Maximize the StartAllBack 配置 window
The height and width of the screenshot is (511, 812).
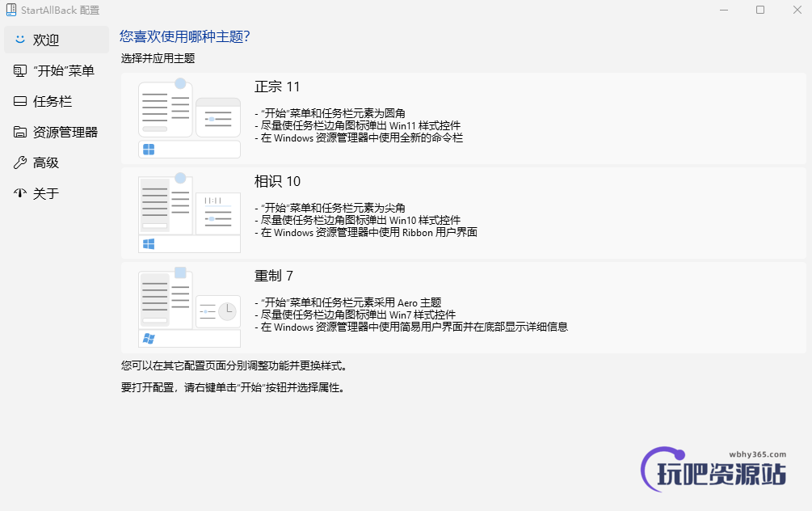[760, 10]
